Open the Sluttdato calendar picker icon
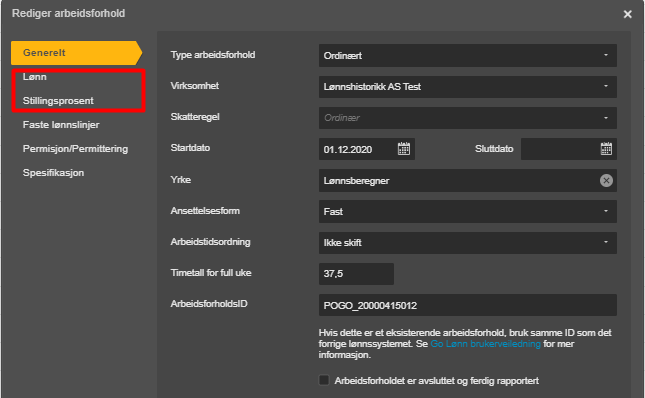The width and height of the screenshot is (645, 398). 606,149
